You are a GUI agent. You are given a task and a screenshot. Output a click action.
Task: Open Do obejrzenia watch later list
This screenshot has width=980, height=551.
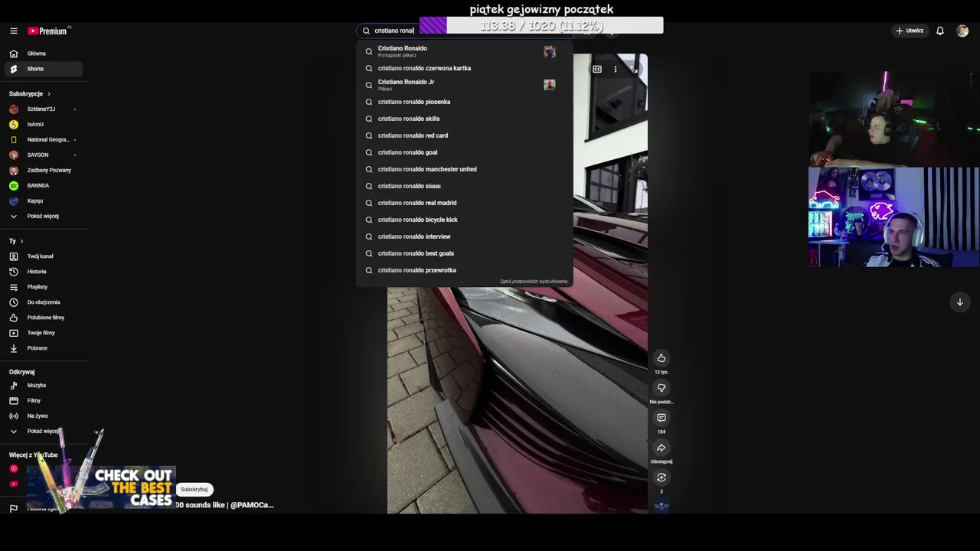point(44,302)
